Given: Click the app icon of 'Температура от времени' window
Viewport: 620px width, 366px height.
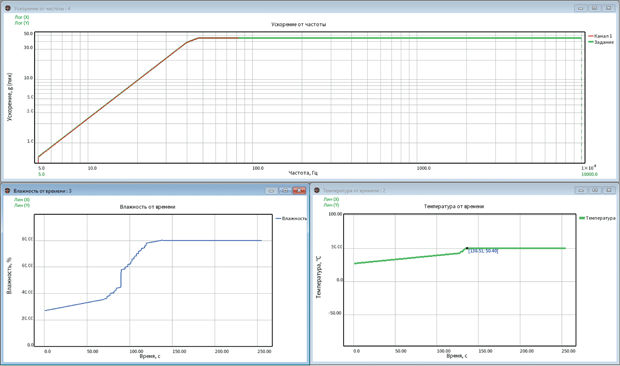Looking at the screenshot, I should click(x=317, y=191).
